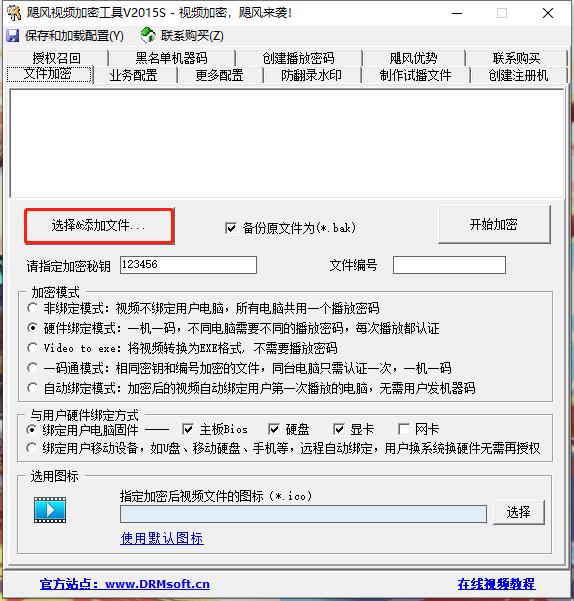Open the 创建播放密码 tab
Viewport: 574px width, 601px height.
pos(298,58)
